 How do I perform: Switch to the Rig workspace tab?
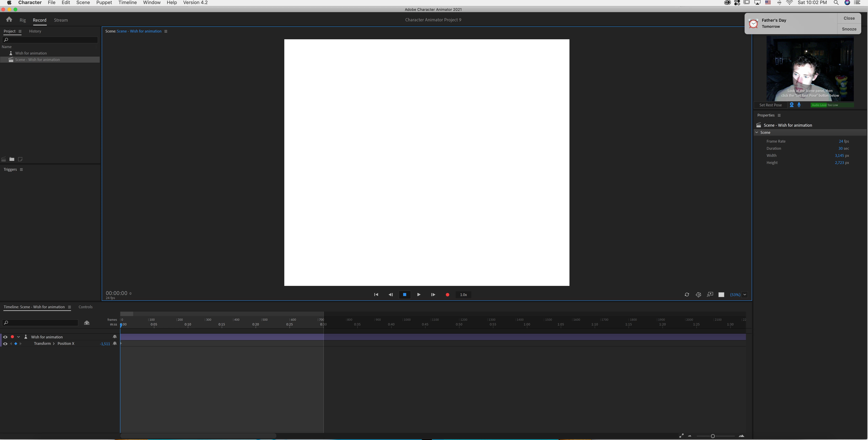[x=23, y=20]
